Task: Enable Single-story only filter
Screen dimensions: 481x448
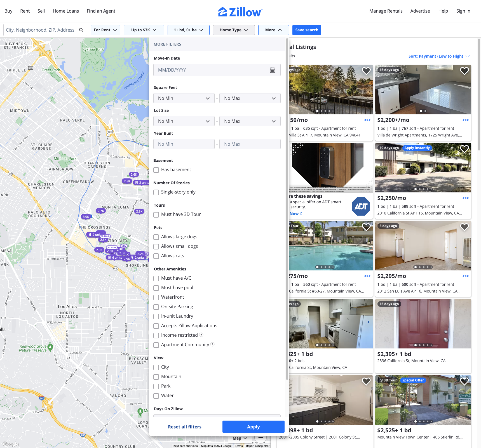Action: 156,192
